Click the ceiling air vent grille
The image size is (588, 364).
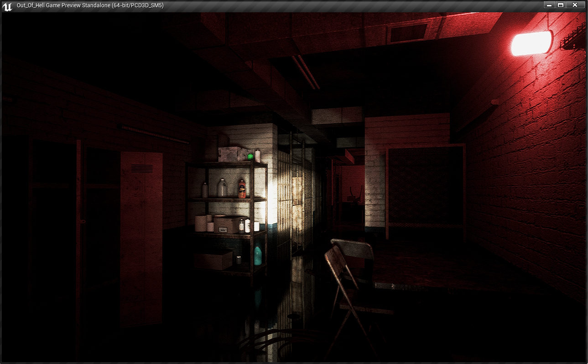coord(407,32)
